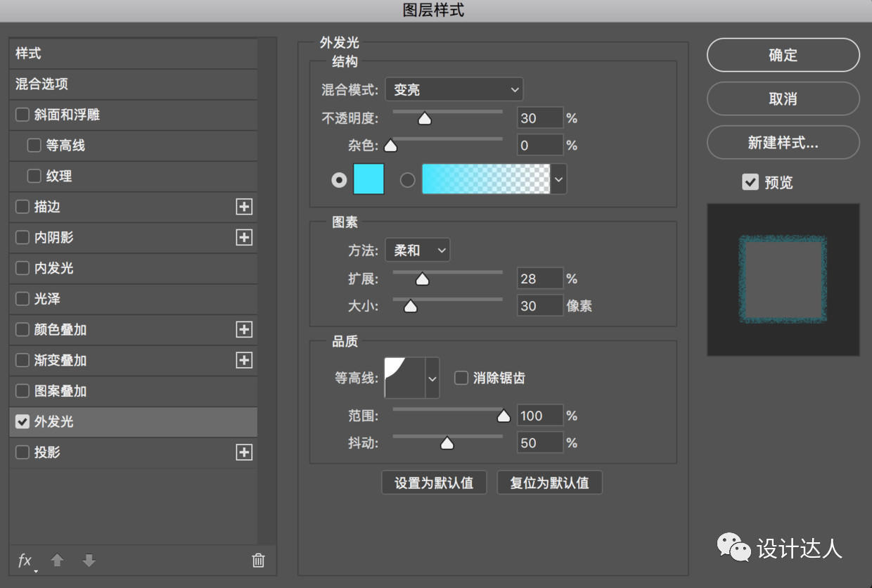The image size is (872, 588).
Task: Click the 新建样式... button
Action: point(783,142)
